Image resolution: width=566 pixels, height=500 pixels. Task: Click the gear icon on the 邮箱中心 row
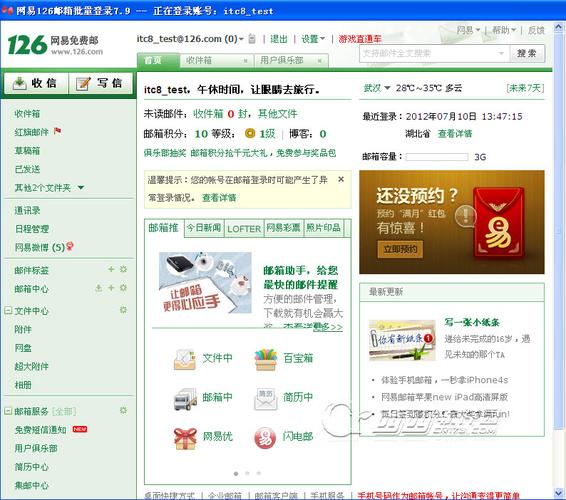pyautogui.click(x=123, y=288)
